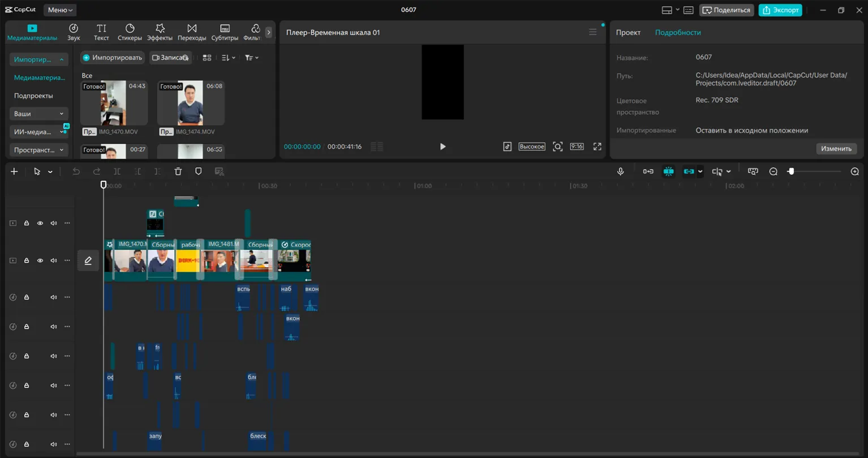Enter fullscreen preview
The height and width of the screenshot is (458, 868).
tap(597, 147)
